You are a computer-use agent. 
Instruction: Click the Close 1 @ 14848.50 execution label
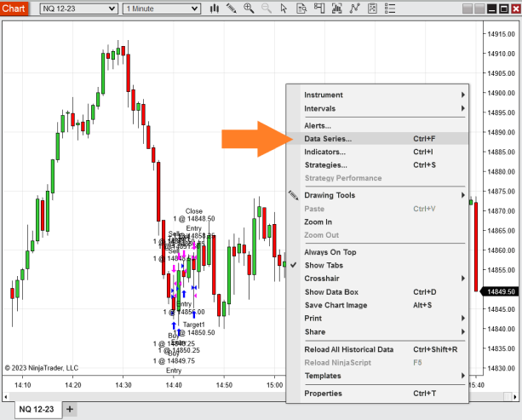click(x=194, y=216)
